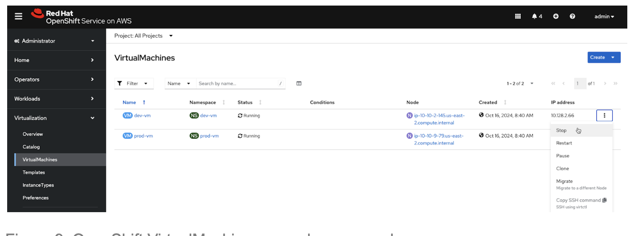Open the prod-vm virtual machine link
The image size is (644, 236).
pyautogui.click(x=144, y=136)
